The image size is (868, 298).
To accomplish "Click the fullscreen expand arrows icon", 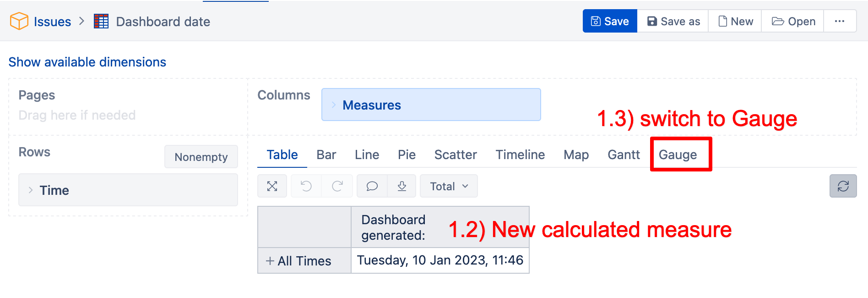I will 272,186.
